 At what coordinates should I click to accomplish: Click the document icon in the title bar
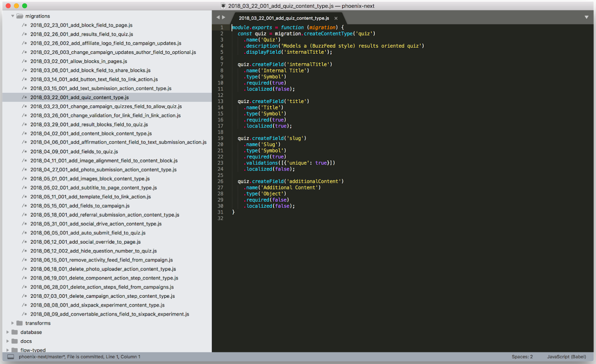point(224,6)
